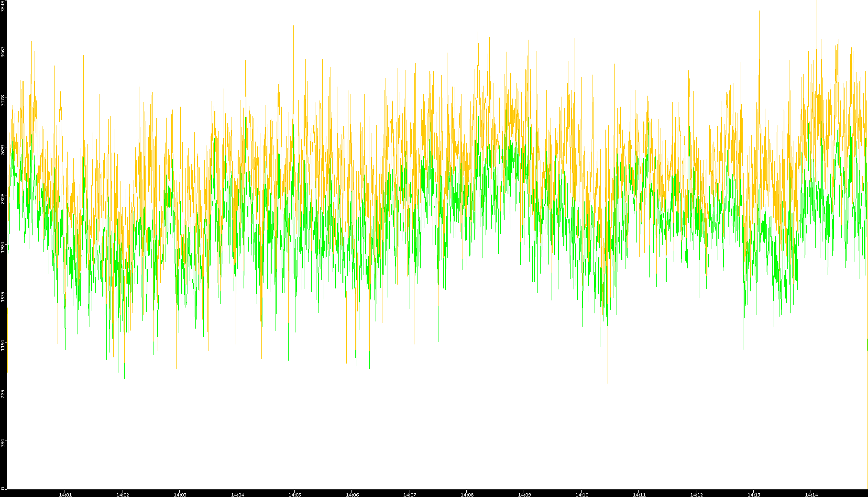868x497 pixels.
Task: Click the 384 value axis label
Action: 3,443
